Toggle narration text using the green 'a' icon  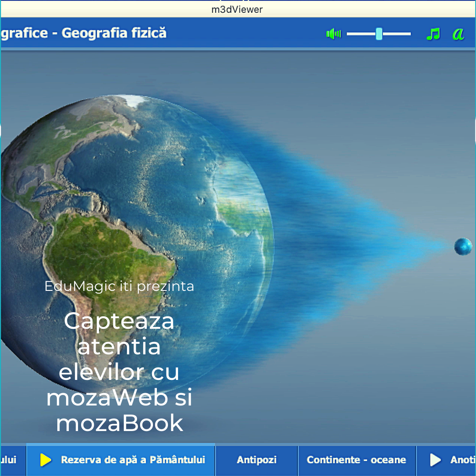(x=458, y=33)
